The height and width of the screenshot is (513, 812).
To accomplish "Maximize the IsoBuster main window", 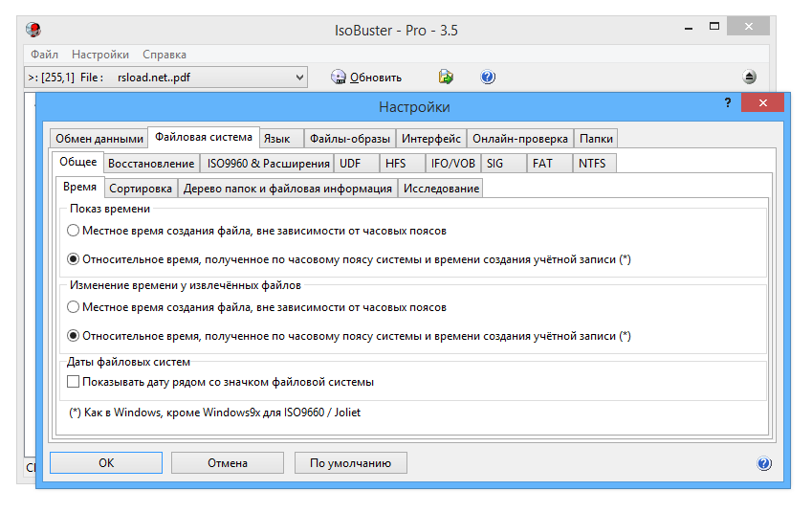I will coord(714,26).
